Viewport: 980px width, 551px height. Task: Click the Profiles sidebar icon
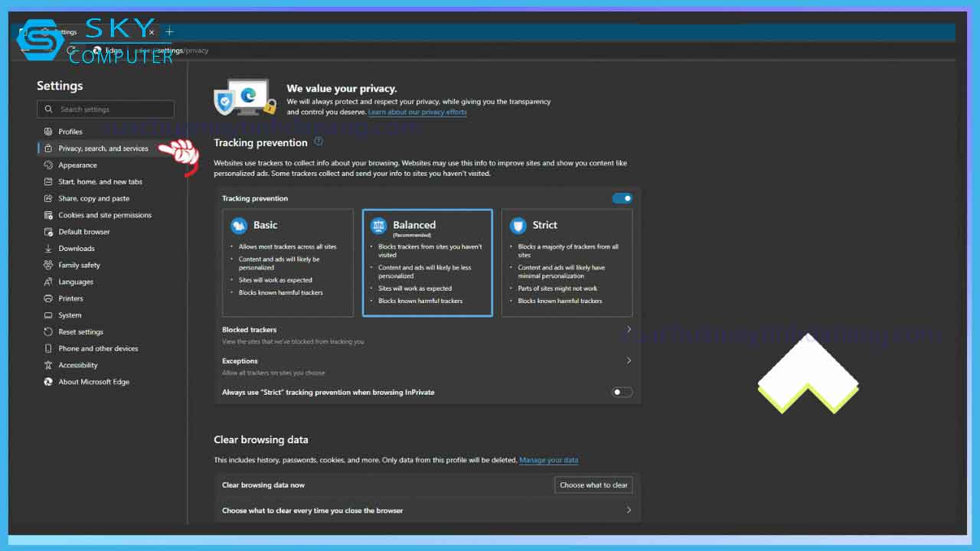pos(48,132)
